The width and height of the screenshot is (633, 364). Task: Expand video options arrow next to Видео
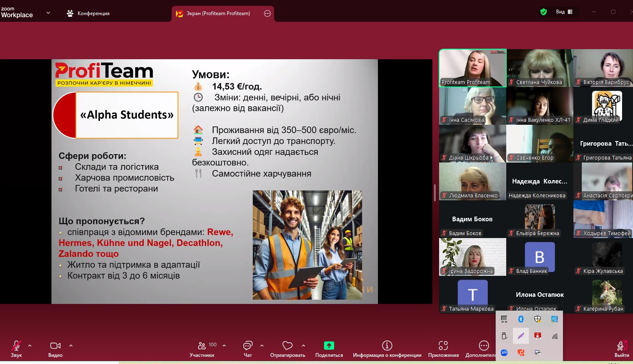click(71, 346)
